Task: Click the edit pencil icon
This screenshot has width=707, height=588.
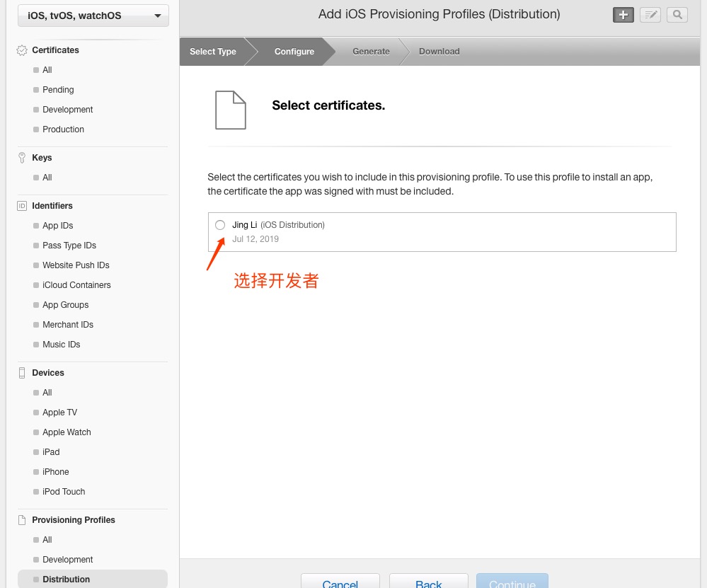Action: coord(650,15)
